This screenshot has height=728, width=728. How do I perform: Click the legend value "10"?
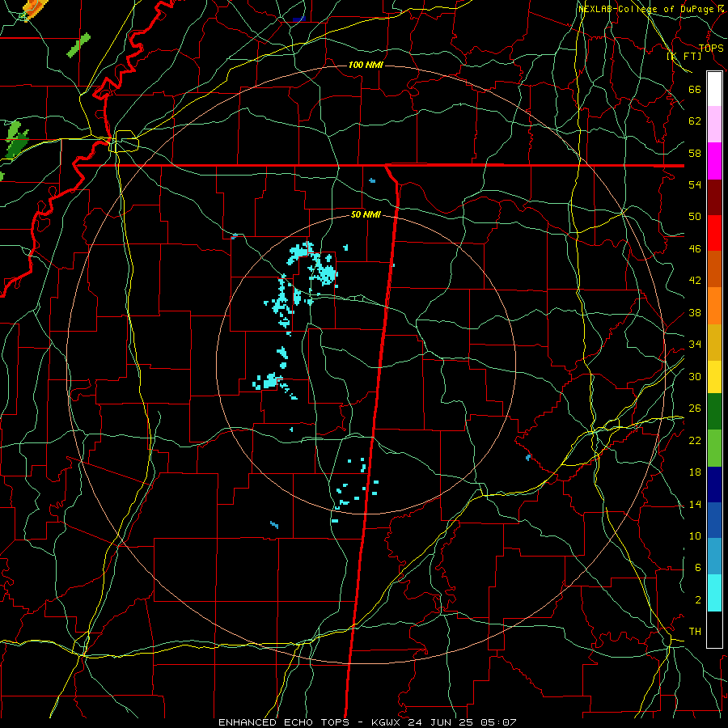pyautogui.click(x=695, y=535)
